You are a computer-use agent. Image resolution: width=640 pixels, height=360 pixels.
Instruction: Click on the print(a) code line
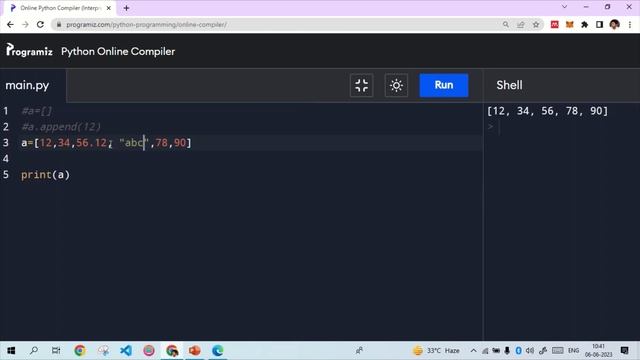pos(45,175)
